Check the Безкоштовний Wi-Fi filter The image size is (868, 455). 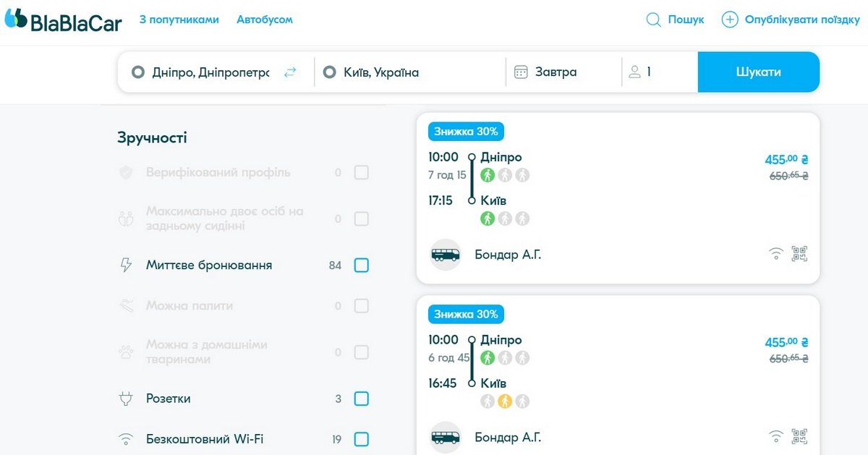pyautogui.click(x=361, y=439)
